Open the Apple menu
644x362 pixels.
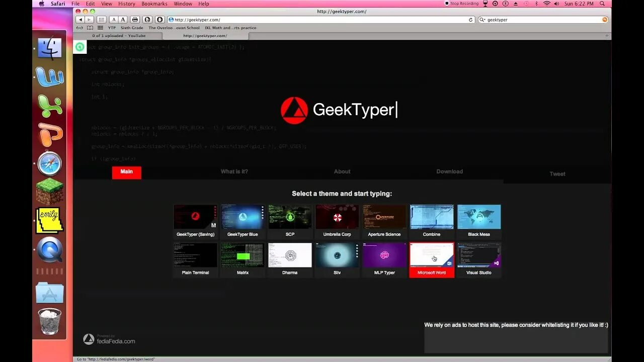pos(42,4)
